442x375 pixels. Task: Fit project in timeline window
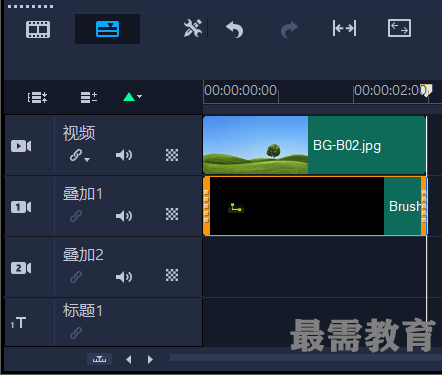click(344, 28)
